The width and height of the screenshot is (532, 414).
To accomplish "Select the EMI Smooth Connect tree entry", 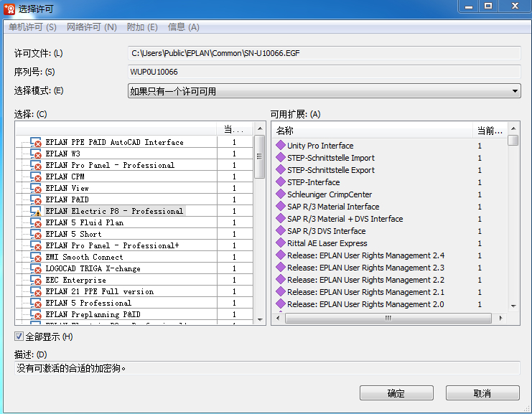I will coord(84,257).
